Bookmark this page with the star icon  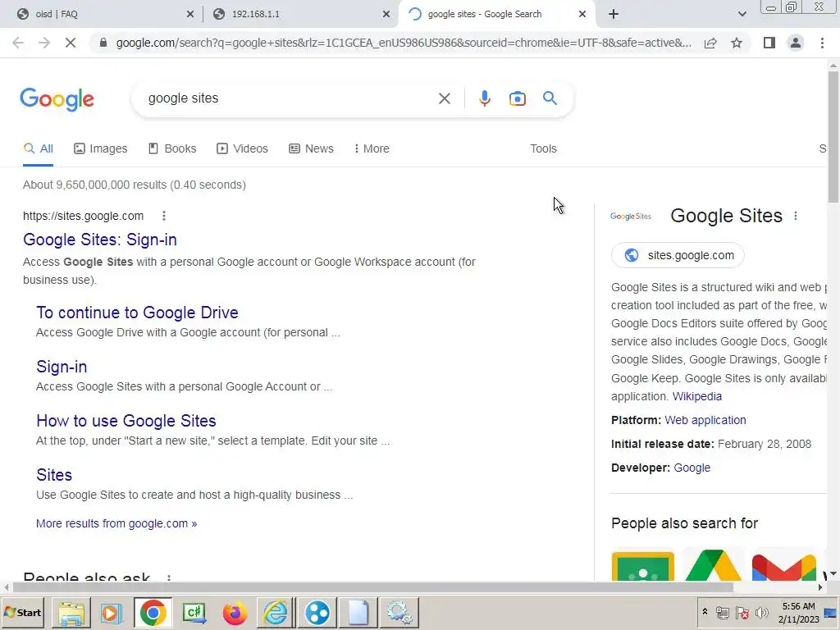tap(737, 43)
